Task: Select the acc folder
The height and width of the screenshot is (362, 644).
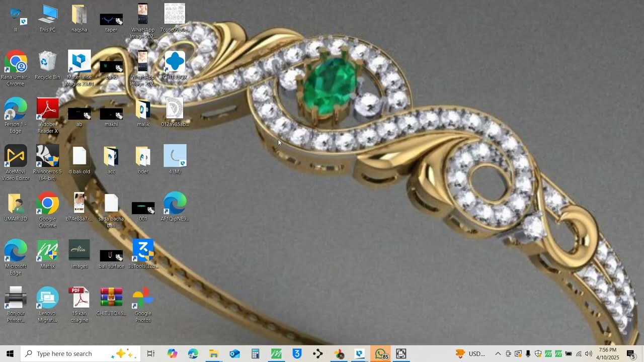Action: 111,160
